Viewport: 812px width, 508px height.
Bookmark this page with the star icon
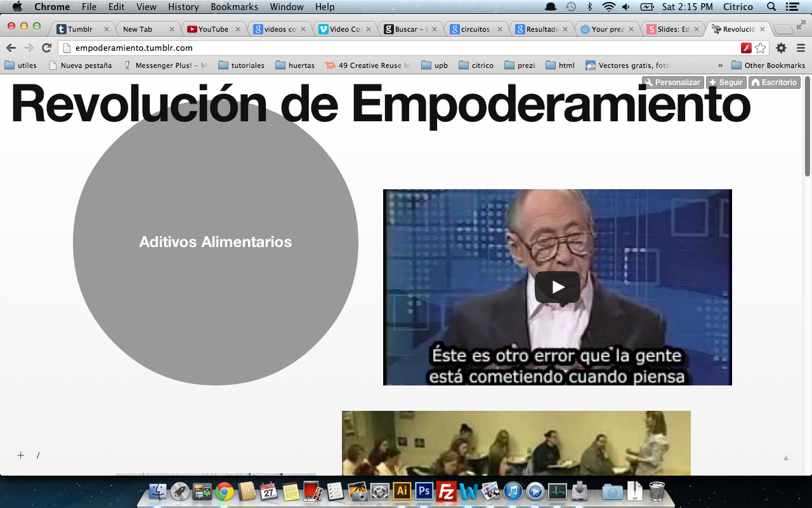point(760,48)
